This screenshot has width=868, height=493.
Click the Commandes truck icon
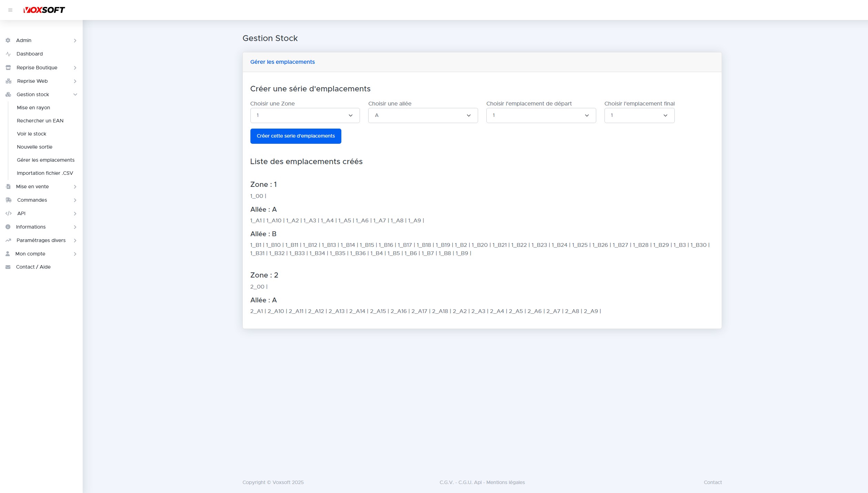coord(9,200)
